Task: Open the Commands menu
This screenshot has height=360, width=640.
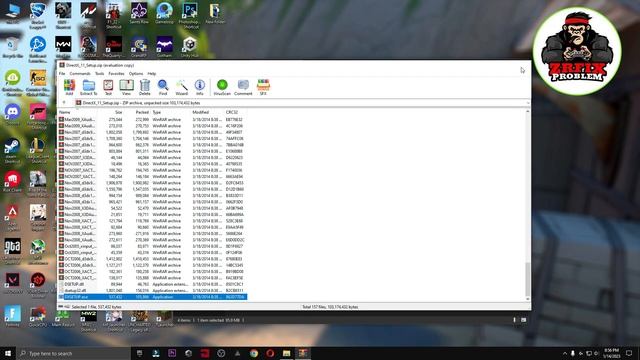Action: tap(80, 73)
